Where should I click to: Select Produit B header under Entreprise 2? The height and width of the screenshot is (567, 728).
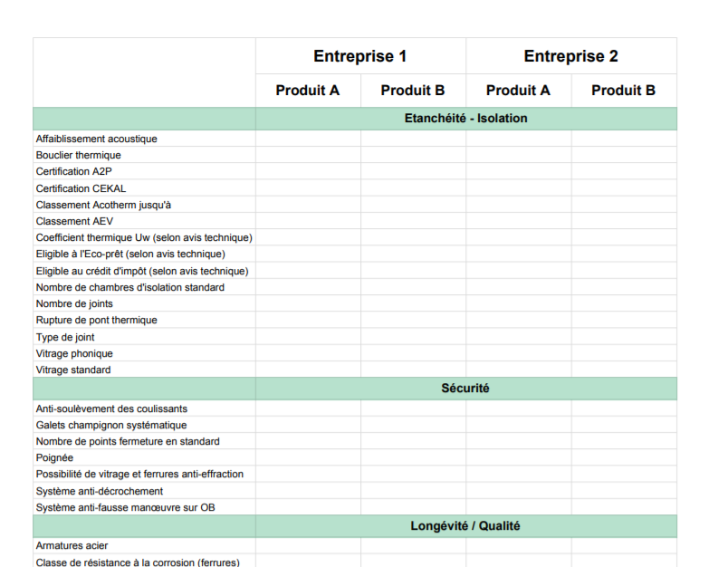tap(623, 91)
